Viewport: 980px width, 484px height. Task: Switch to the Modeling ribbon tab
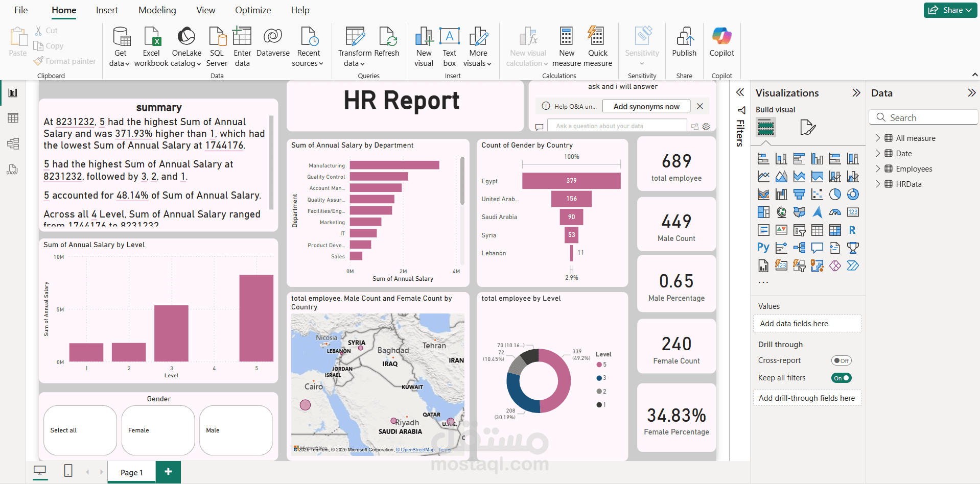click(157, 10)
